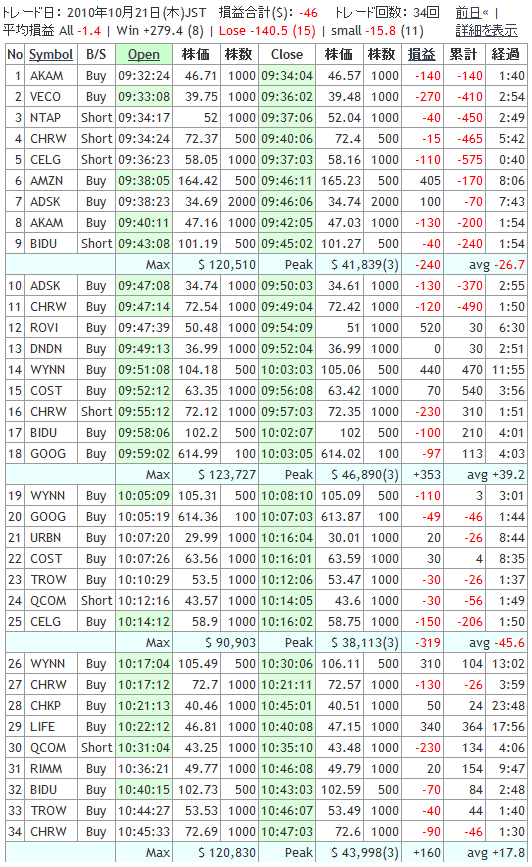Select 損益合計 total value -46

coord(309,13)
